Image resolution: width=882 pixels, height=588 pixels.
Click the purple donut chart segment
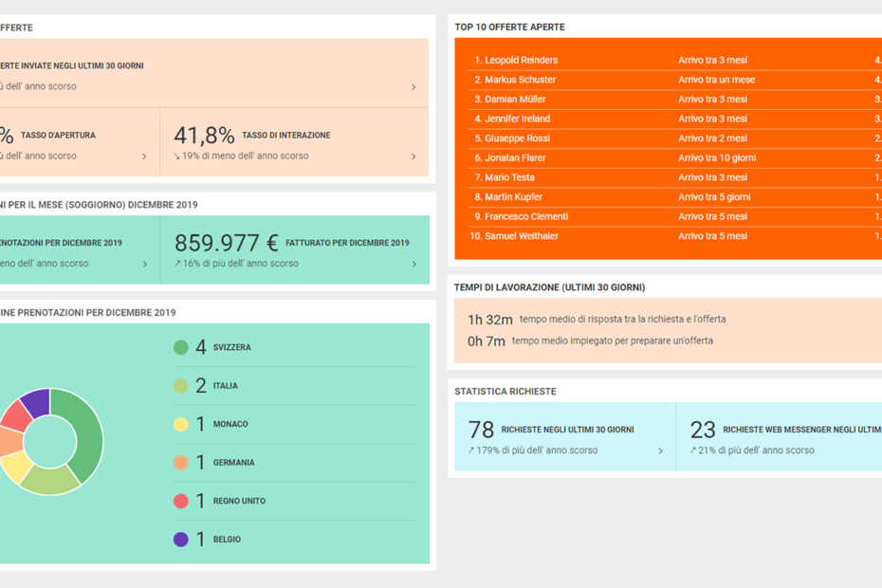(38, 402)
